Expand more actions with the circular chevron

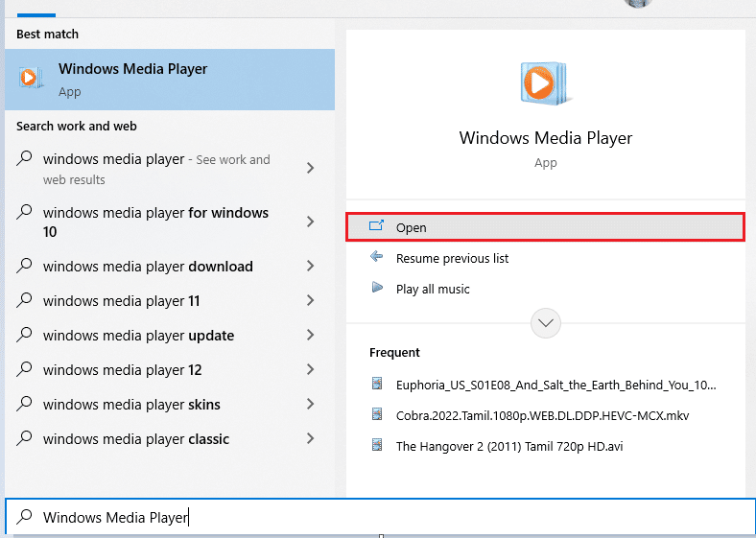pyautogui.click(x=545, y=323)
